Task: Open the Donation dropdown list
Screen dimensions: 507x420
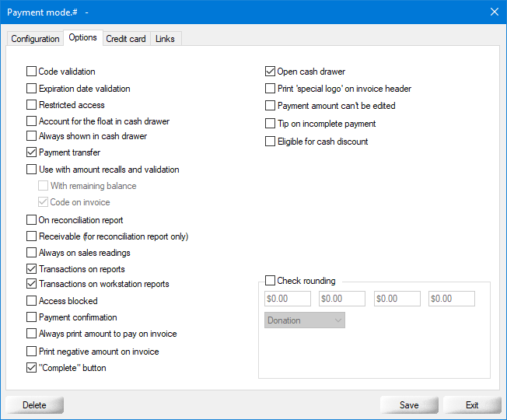Action: [x=304, y=320]
